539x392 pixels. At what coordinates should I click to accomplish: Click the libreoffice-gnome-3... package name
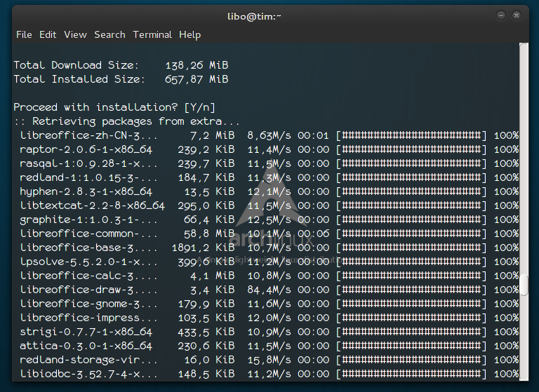coord(88,304)
